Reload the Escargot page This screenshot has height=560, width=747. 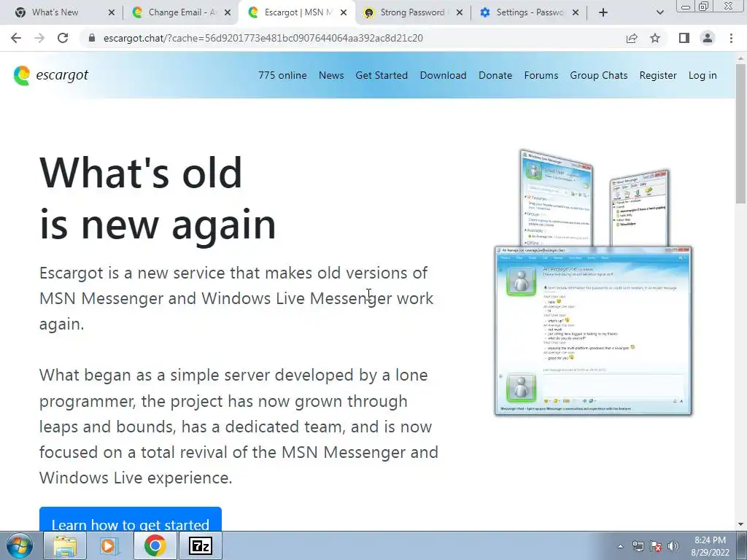pos(63,38)
